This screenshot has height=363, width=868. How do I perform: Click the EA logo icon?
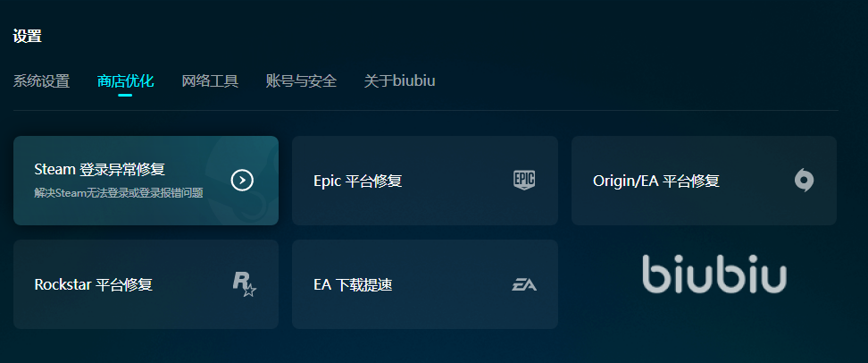(524, 285)
